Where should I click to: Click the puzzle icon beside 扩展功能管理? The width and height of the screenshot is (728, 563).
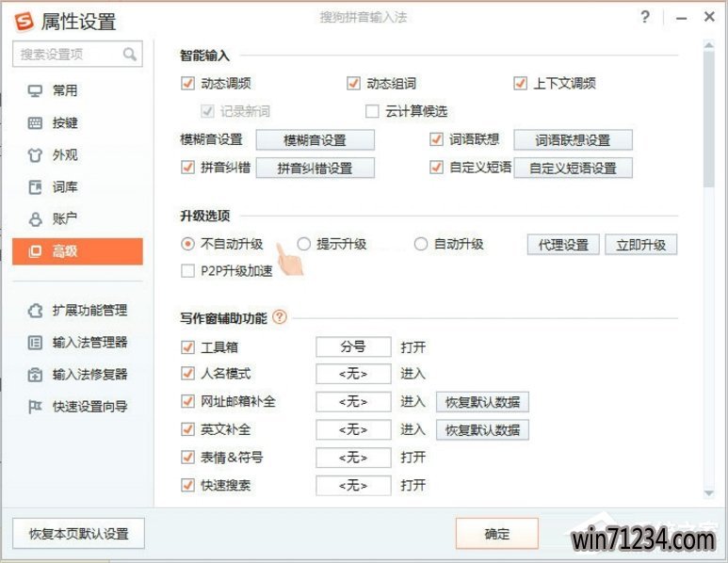pyautogui.click(x=35, y=310)
